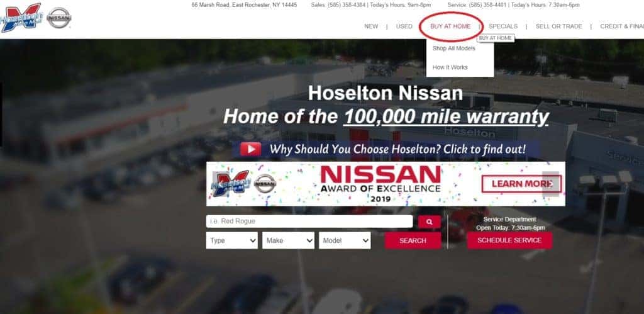Image resolution: width=644 pixels, height=314 pixels.
Task: Open the Type dropdown
Action: point(232,240)
